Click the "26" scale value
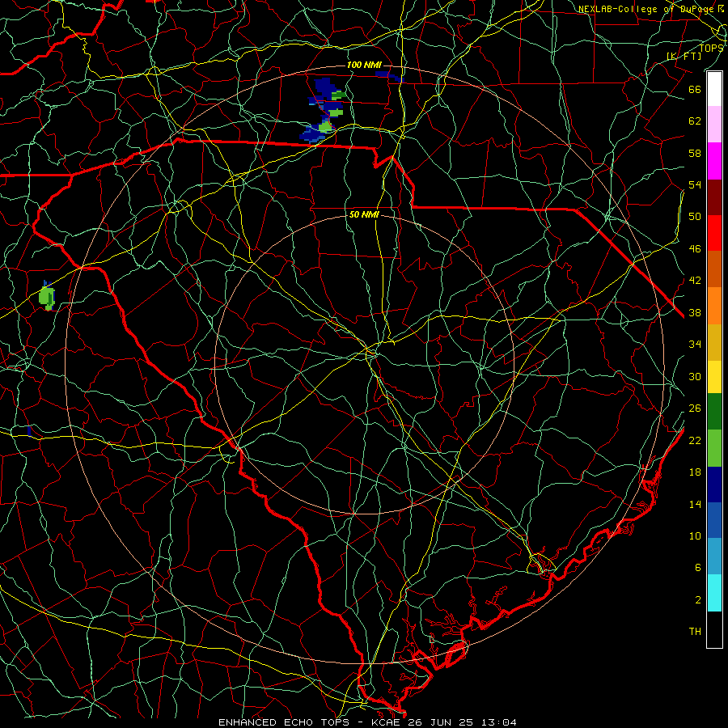The height and width of the screenshot is (728, 728). pos(695,408)
